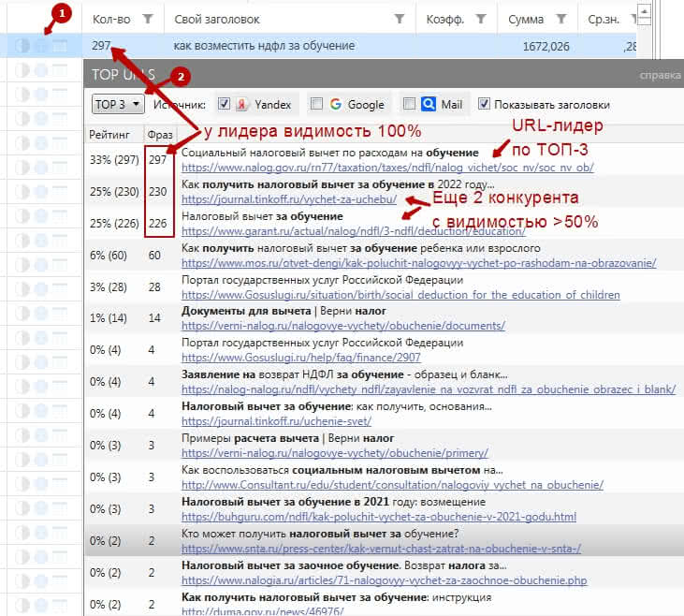Click the Google logo icon
The image size is (684, 616).
coord(336,104)
